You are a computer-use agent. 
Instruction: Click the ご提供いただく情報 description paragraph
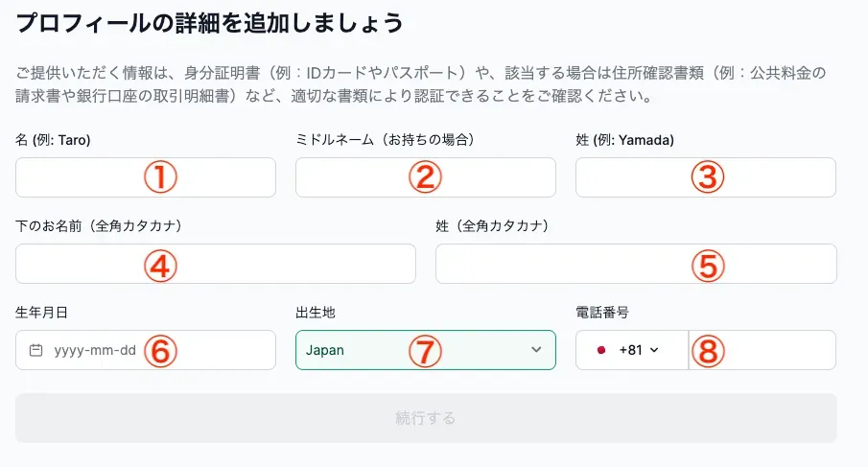pyautogui.click(x=422, y=84)
